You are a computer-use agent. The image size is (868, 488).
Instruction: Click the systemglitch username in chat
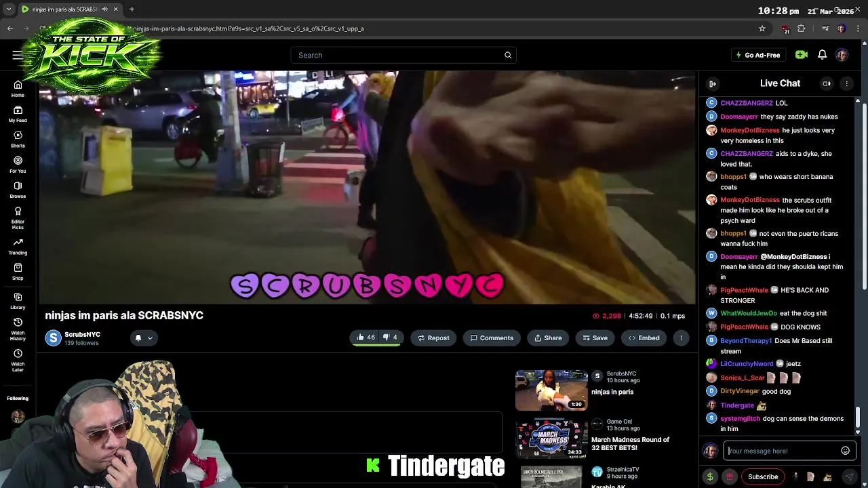pyautogui.click(x=740, y=419)
